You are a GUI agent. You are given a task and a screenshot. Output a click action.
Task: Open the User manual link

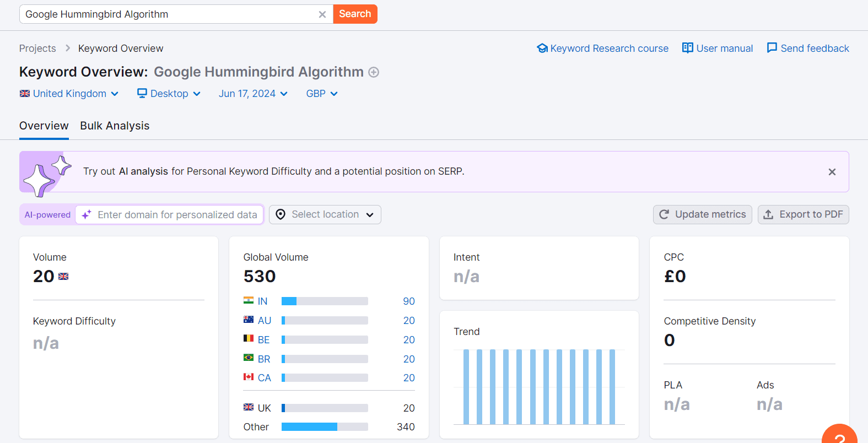[724, 48]
